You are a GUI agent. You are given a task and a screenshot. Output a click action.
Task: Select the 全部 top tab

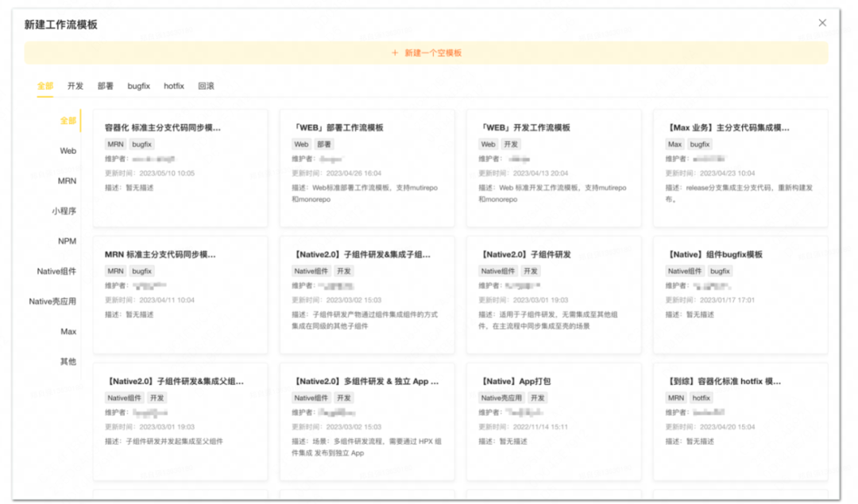click(x=44, y=86)
